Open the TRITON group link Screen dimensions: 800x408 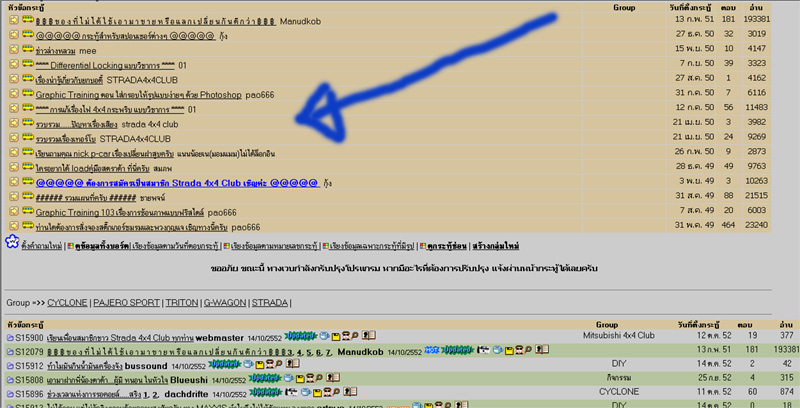pos(182,302)
